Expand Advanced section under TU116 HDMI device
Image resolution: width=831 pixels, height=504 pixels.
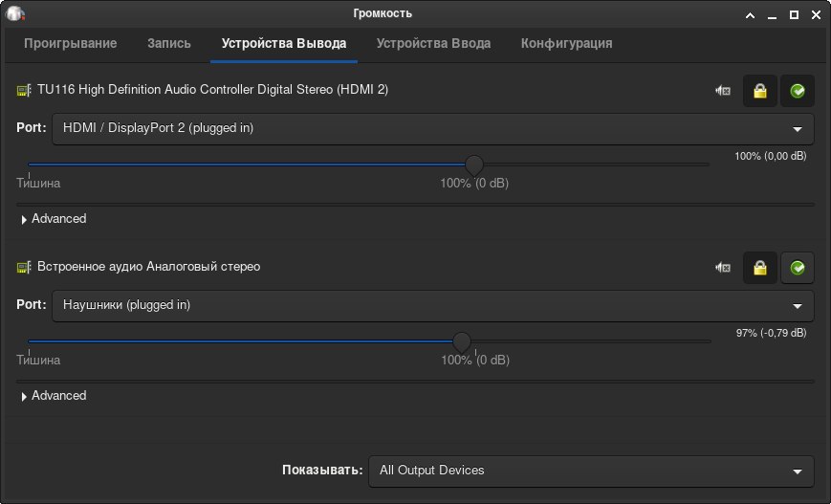click(53, 219)
